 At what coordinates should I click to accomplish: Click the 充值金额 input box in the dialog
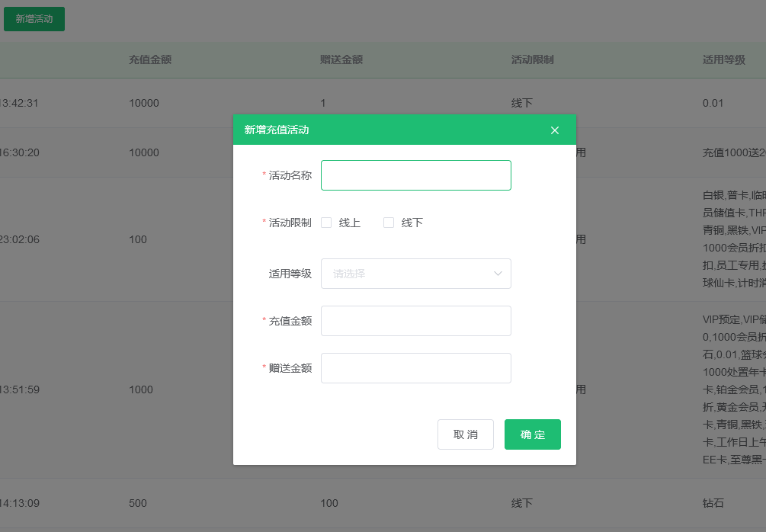pos(415,321)
